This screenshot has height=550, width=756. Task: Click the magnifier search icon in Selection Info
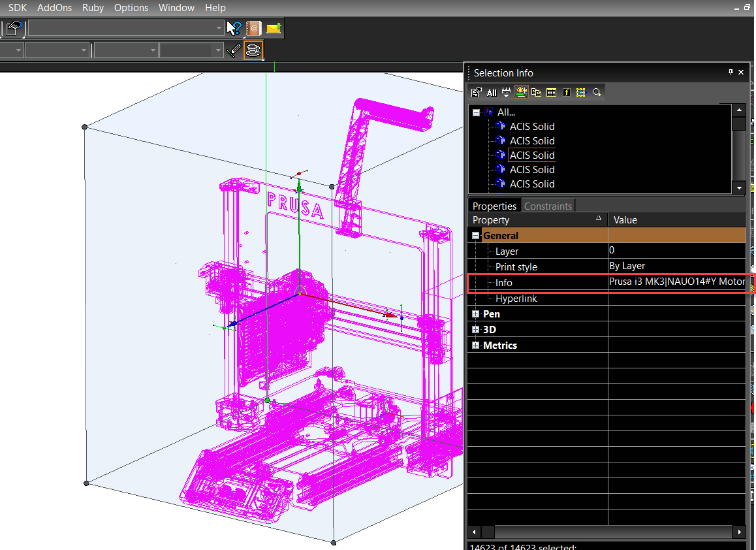tap(597, 92)
